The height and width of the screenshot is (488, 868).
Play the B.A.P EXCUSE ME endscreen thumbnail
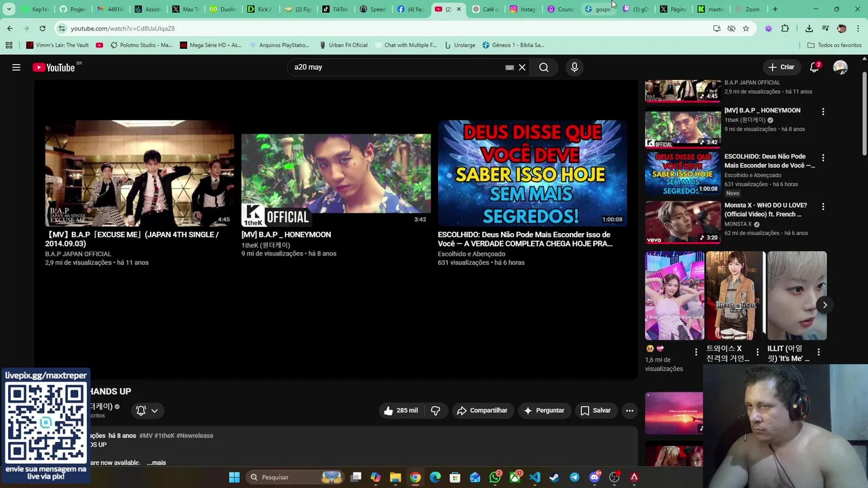[x=140, y=174]
